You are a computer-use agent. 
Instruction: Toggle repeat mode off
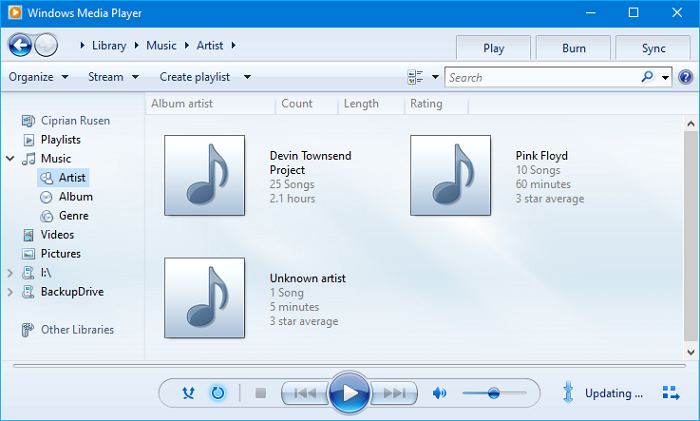[217, 393]
